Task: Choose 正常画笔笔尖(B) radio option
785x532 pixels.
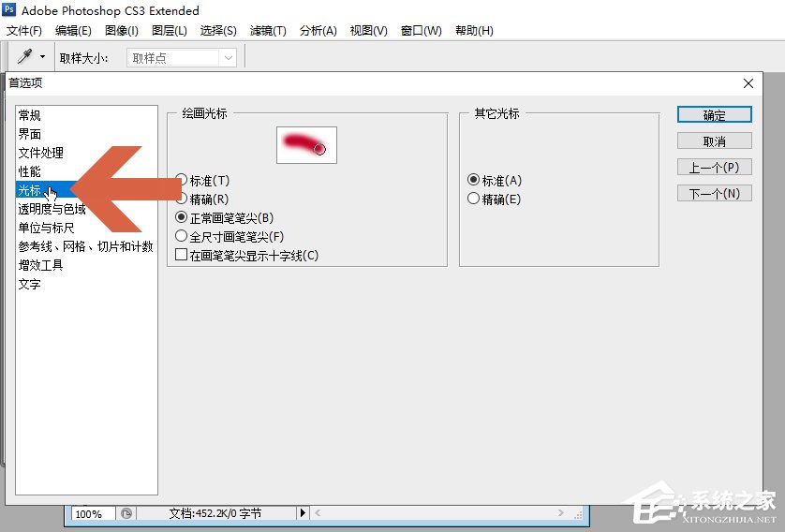Action: pos(224,218)
